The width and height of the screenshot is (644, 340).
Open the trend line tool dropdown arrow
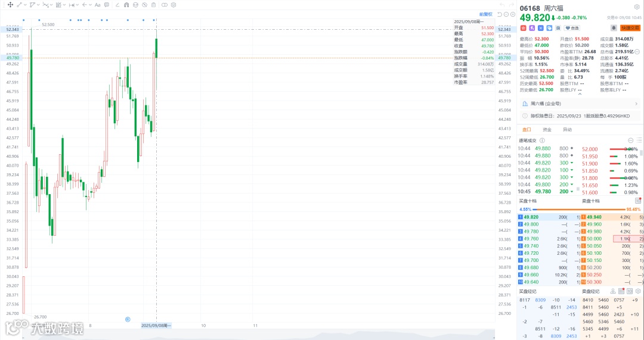[x=26, y=5]
